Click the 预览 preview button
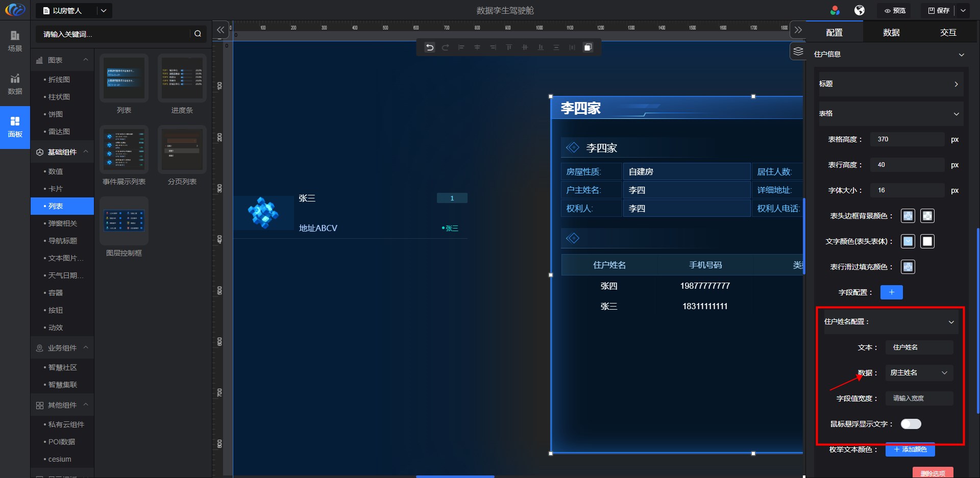The height and width of the screenshot is (478, 980). coord(895,11)
